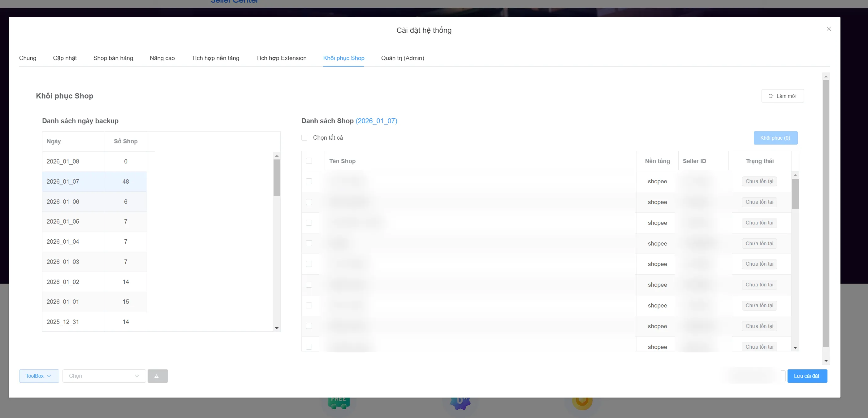Select backup date 2026_01_05
Viewport: 868px width, 418px height.
94,221
